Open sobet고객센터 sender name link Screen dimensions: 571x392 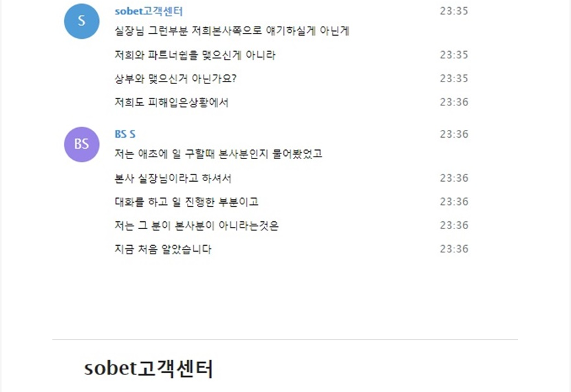point(149,11)
